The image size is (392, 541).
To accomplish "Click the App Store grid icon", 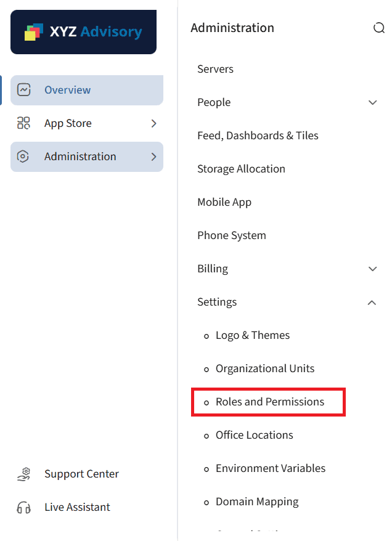I will point(23,123).
